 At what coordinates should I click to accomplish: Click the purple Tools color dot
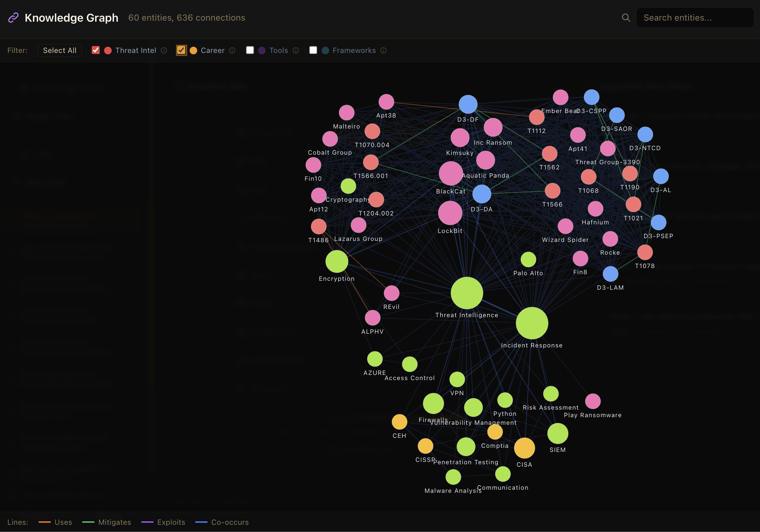click(x=262, y=51)
